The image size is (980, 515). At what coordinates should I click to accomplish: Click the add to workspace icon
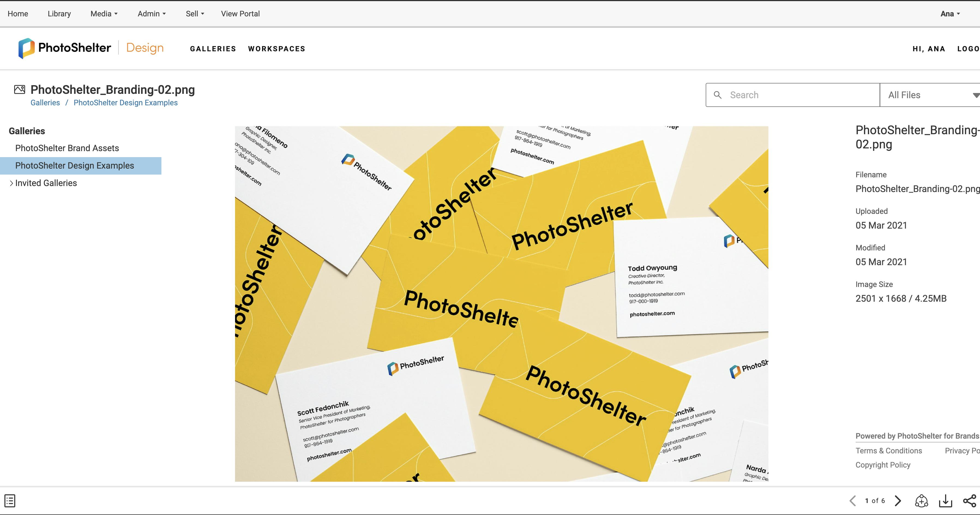(x=921, y=501)
